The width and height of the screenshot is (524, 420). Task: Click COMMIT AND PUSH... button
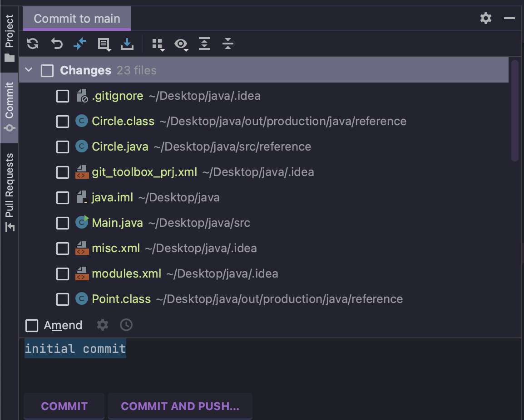(x=180, y=406)
